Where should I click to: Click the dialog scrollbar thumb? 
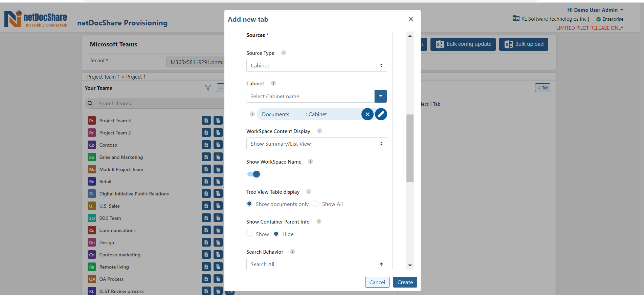coord(410,148)
